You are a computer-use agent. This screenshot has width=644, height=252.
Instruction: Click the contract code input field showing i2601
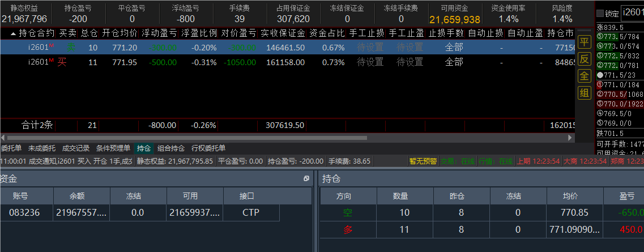pyautogui.click(x=632, y=13)
